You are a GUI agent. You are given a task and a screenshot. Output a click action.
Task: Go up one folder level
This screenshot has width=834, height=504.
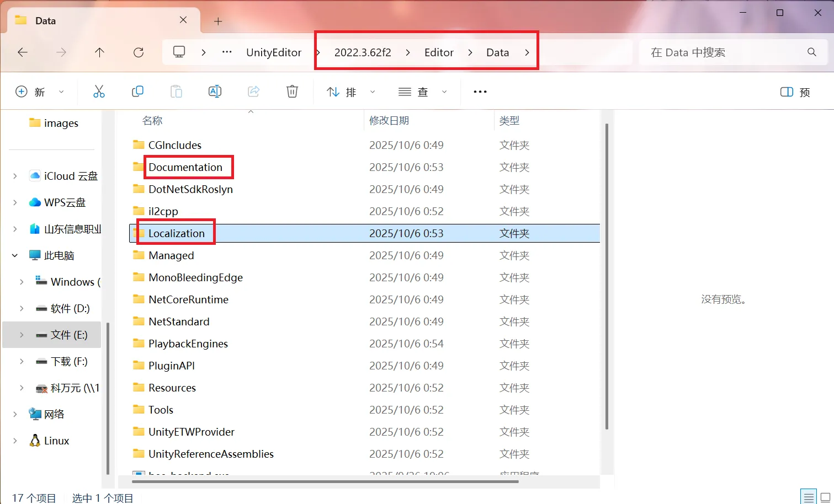[x=99, y=52]
